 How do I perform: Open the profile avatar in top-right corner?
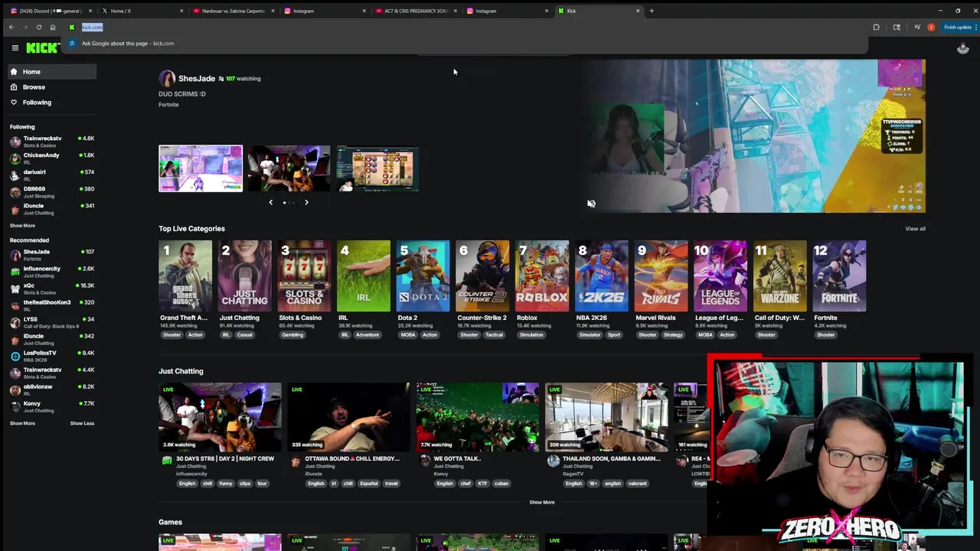coord(963,48)
